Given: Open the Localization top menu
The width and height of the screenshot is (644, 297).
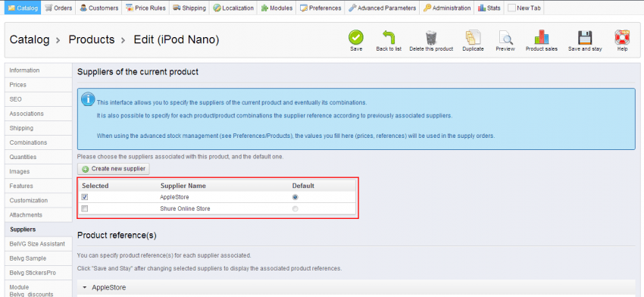Looking at the screenshot, I should (233, 8).
